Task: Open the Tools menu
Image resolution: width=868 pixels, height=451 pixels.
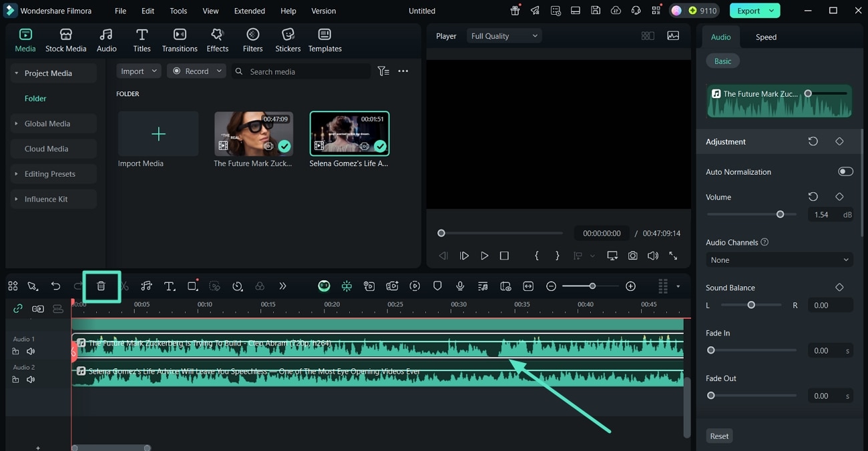Action: click(x=178, y=11)
